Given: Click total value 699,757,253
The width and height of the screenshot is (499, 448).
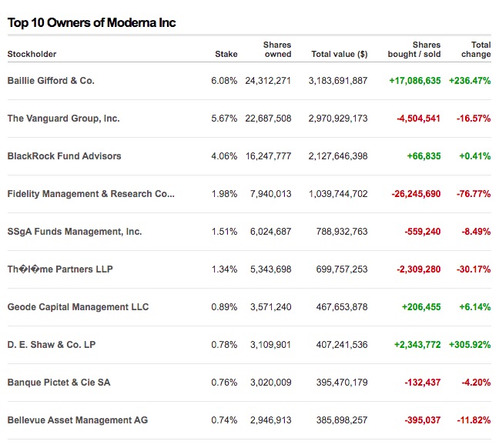Looking at the screenshot, I should (342, 269).
